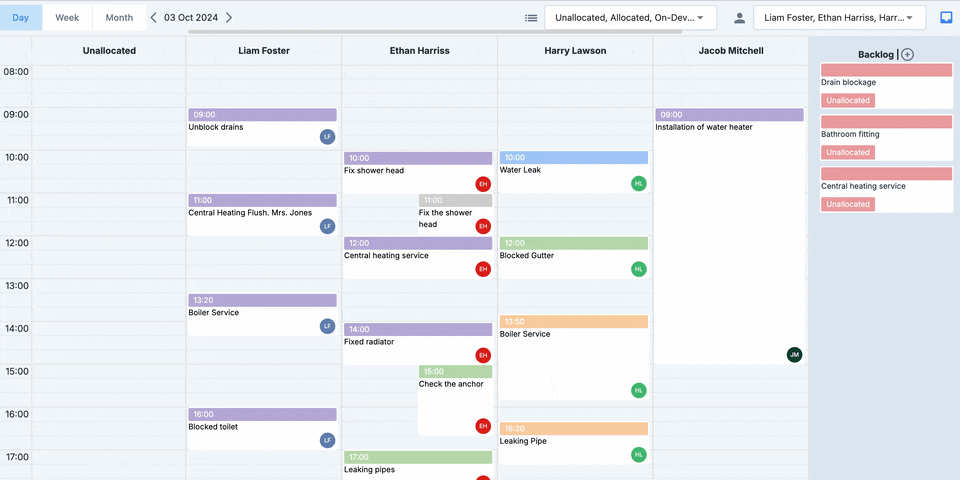Open the Unblock drains job

(262, 127)
